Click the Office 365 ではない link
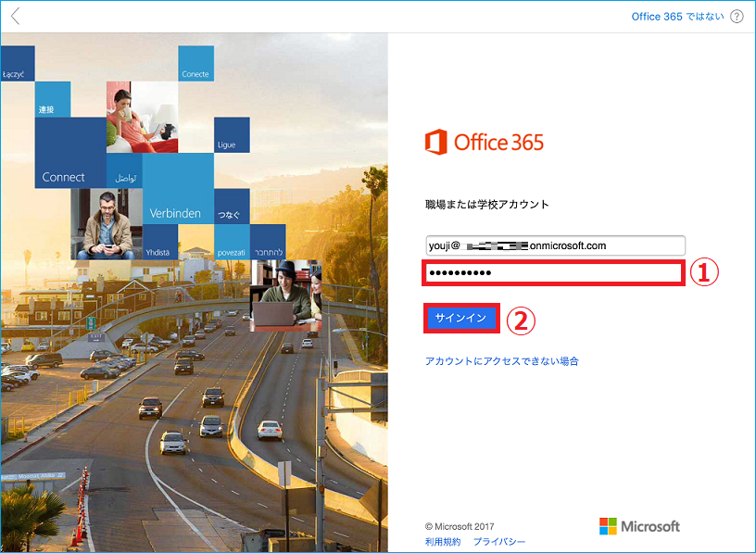This screenshot has height=553, width=756. click(x=677, y=17)
